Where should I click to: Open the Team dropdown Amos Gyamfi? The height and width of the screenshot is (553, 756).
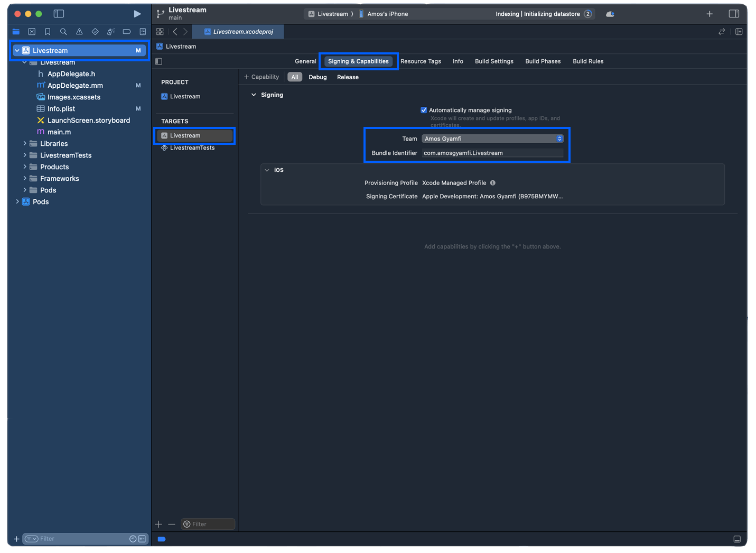492,139
